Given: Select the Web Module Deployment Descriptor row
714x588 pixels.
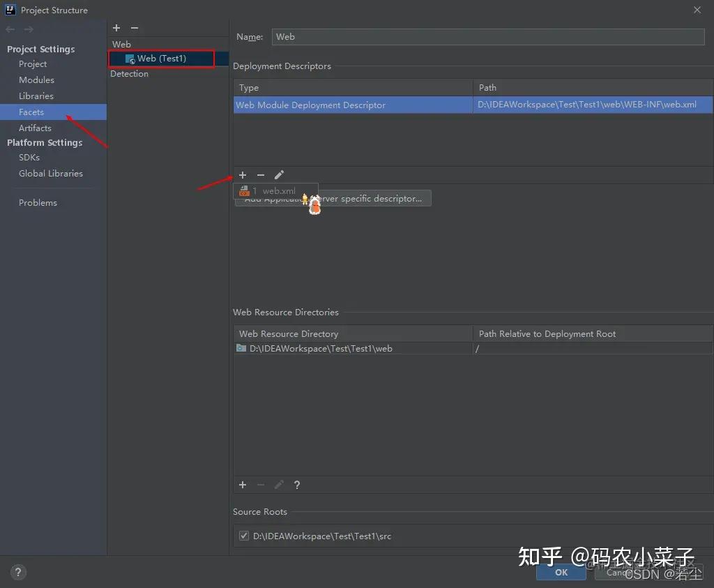Looking at the screenshot, I should click(352, 105).
